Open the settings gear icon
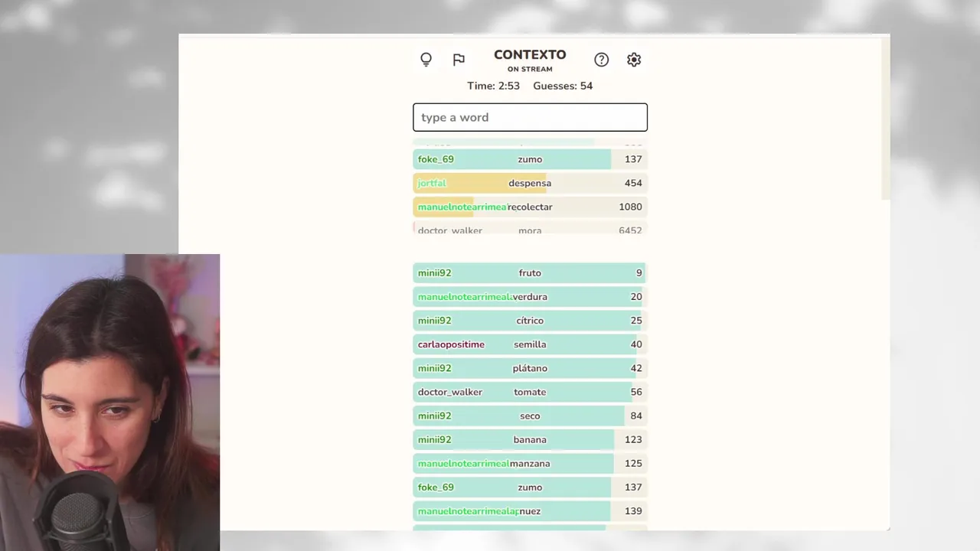Viewport: 980px width, 551px height. pos(634,60)
